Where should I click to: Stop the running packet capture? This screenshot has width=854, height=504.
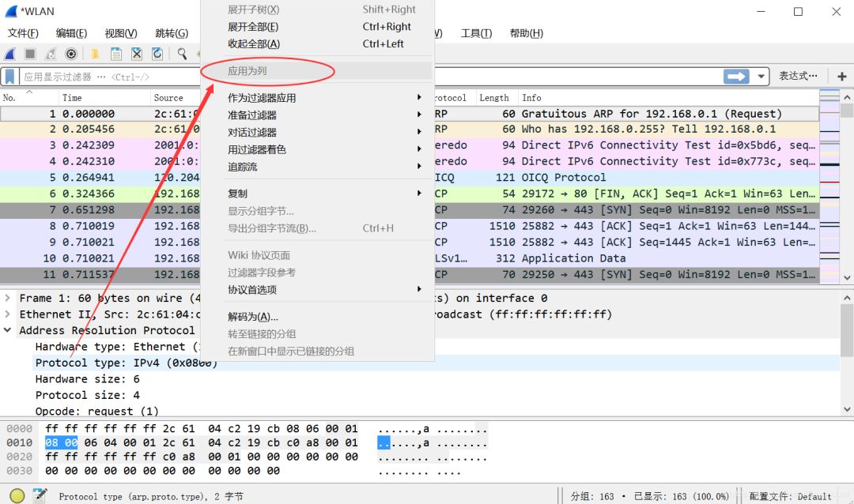click(x=30, y=54)
